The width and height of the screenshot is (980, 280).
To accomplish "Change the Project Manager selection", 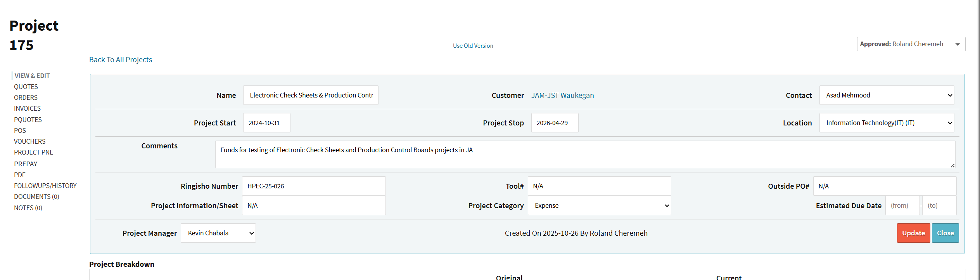I will coord(218,233).
